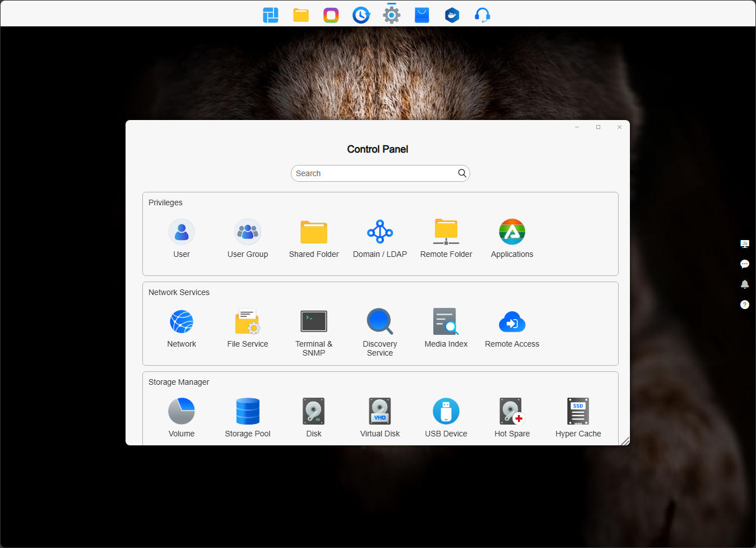Click the Network Services section heading
756x548 pixels.
pyautogui.click(x=179, y=292)
